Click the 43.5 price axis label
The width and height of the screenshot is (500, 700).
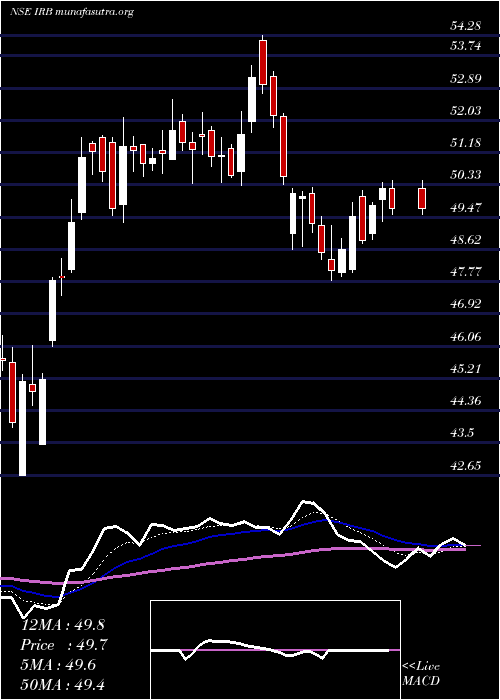(x=462, y=433)
